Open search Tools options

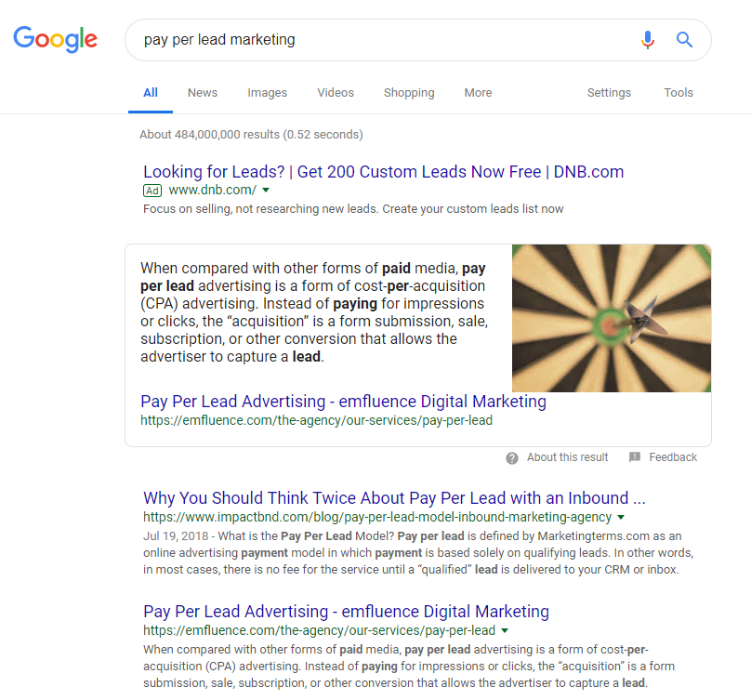pos(679,93)
